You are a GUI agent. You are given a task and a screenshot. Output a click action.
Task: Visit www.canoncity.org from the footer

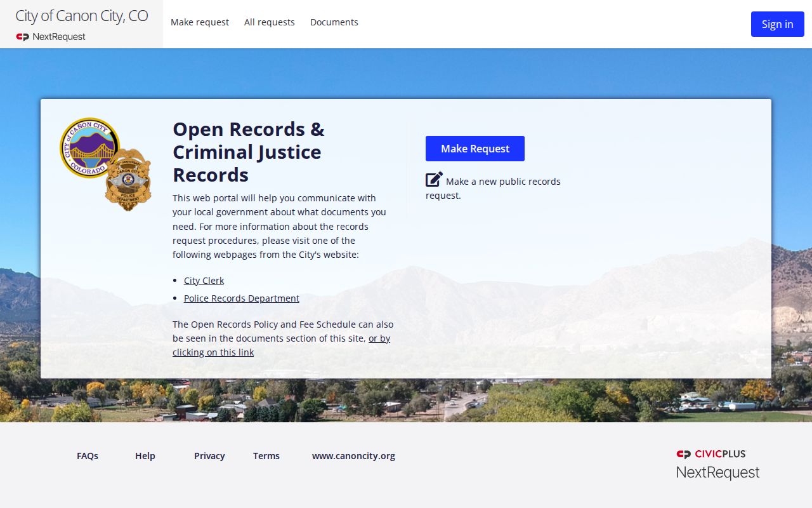(x=353, y=456)
